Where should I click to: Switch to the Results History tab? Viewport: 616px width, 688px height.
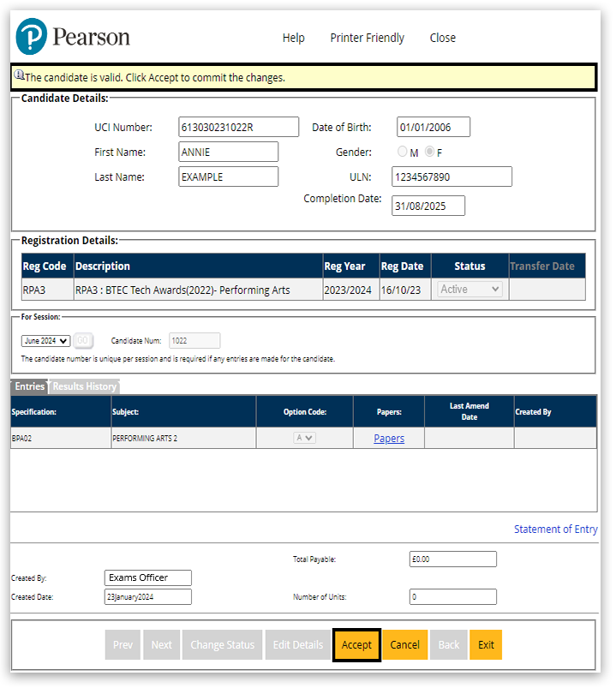click(x=84, y=386)
